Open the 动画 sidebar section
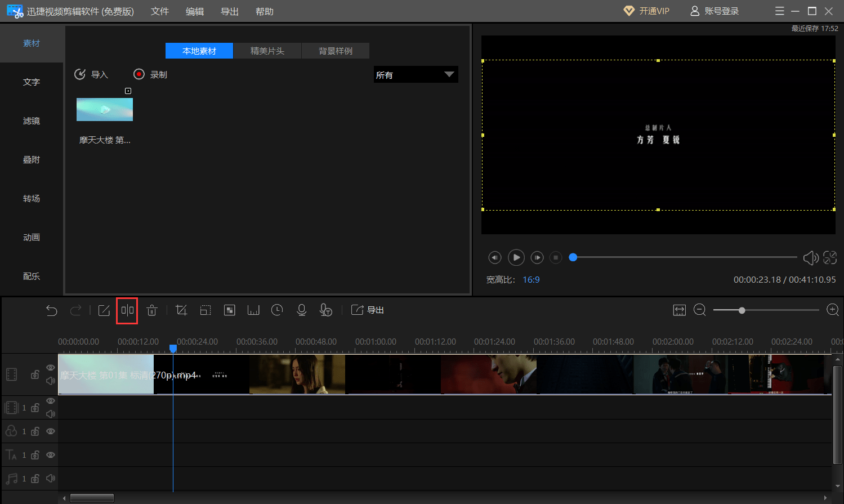The image size is (844, 504). click(x=32, y=238)
